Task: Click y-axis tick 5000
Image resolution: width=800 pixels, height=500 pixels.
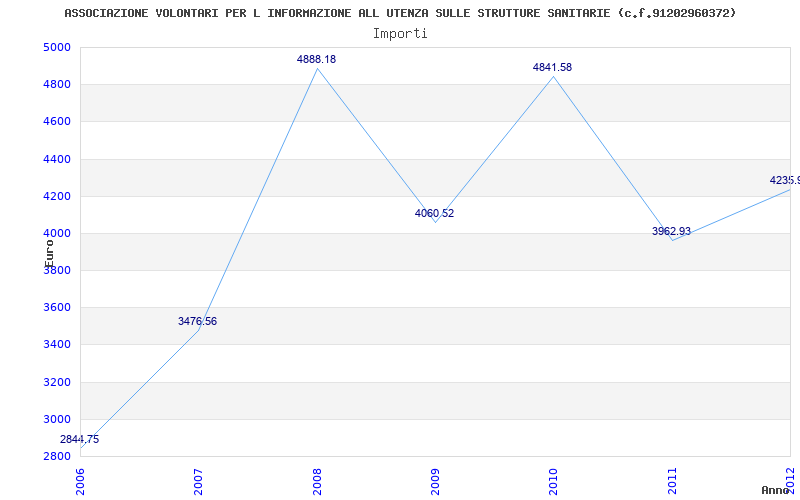Action: point(56,47)
